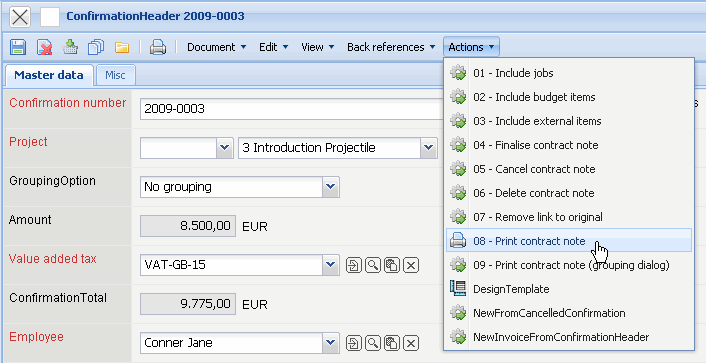
Task: Click the yellow folder icon in toolbar
Action: [x=122, y=47]
